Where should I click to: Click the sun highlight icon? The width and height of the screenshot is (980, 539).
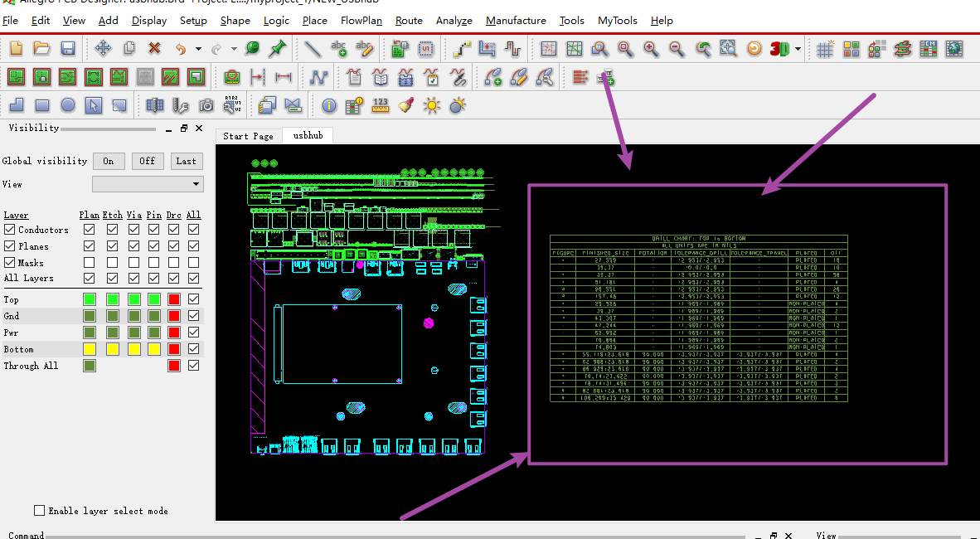tap(432, 105)
